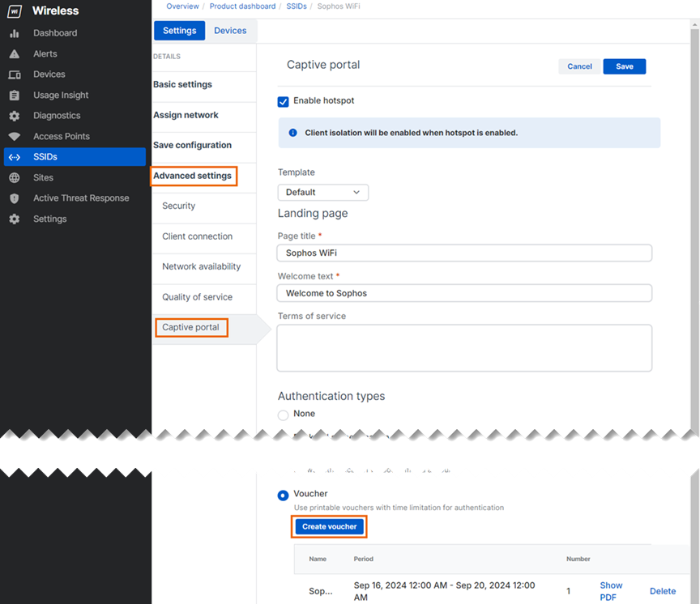The height and width of the screenshot is (604, 700).
Task: Uncheck the Enable hotspot checkbox
Action: (284, 101)
